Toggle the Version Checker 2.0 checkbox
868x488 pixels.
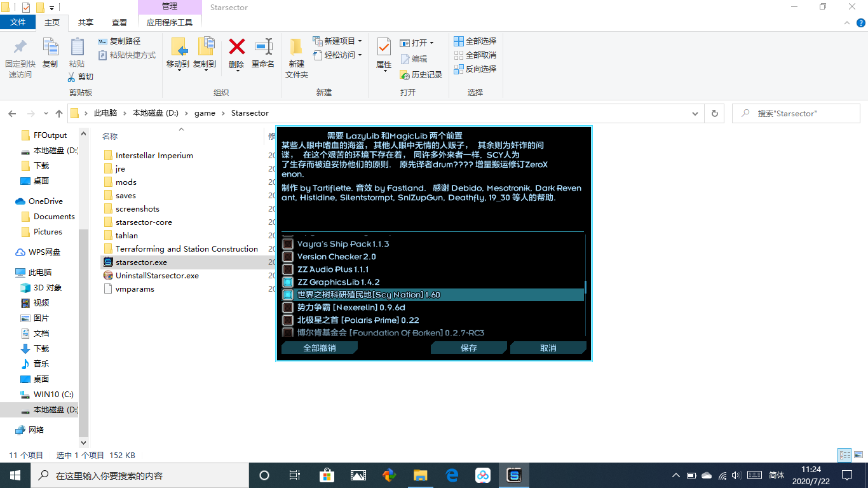(288, 257)
